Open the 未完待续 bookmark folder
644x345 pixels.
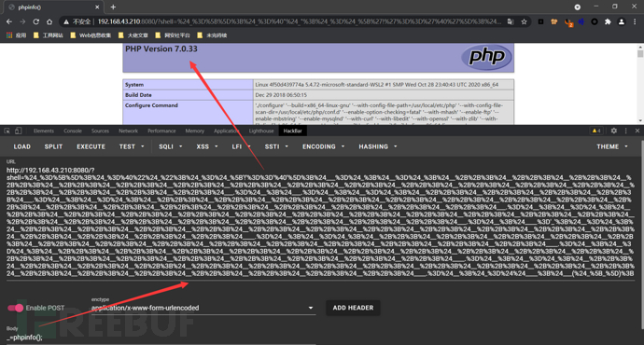click(x=212, y=35)
